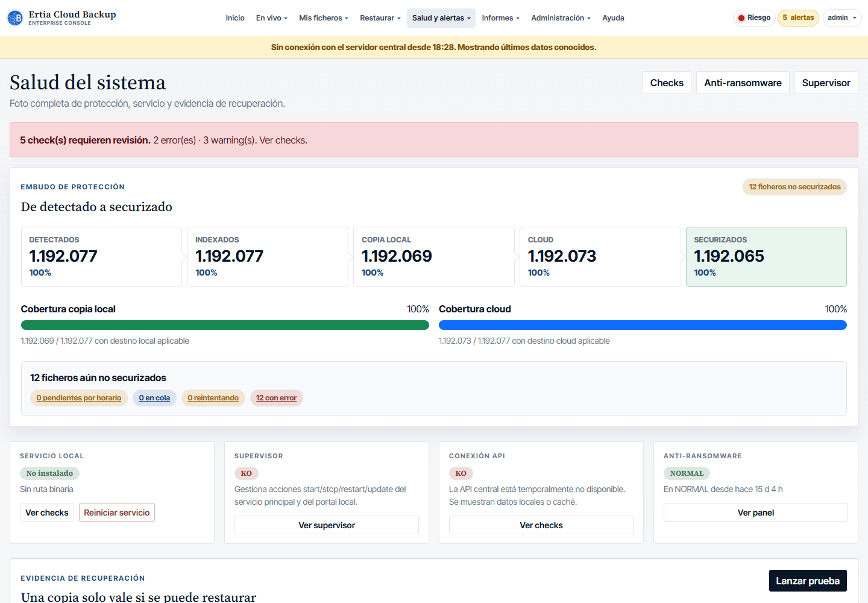Click the KO badge under Conexión API
The image size is (868, 603).
(x=461, y=473)
